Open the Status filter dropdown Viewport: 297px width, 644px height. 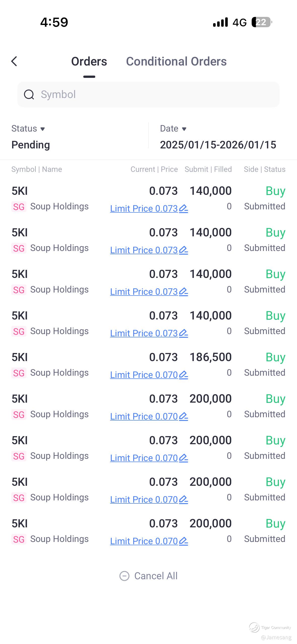point(28,128)
